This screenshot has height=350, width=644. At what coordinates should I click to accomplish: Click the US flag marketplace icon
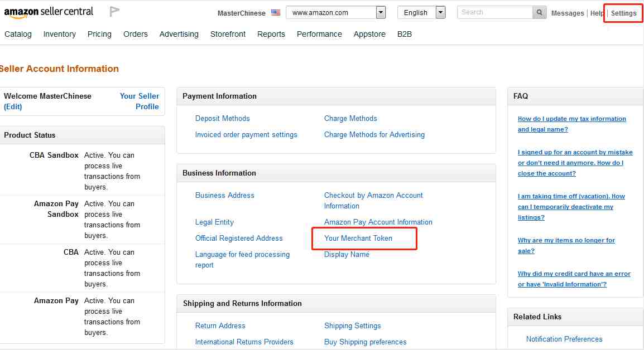coord(276,13)
